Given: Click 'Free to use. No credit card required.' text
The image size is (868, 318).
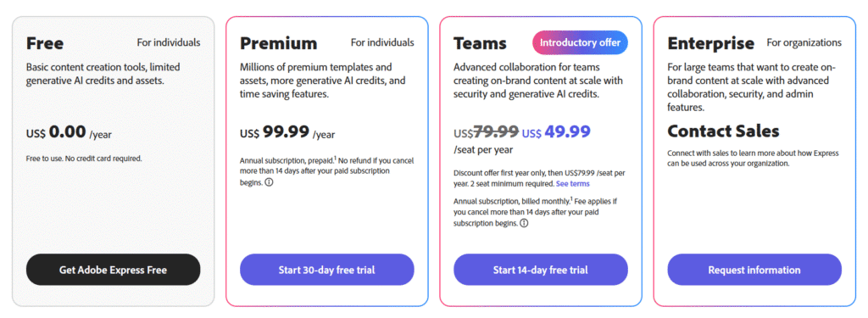Looking at the screenshot, I should 84,159.
